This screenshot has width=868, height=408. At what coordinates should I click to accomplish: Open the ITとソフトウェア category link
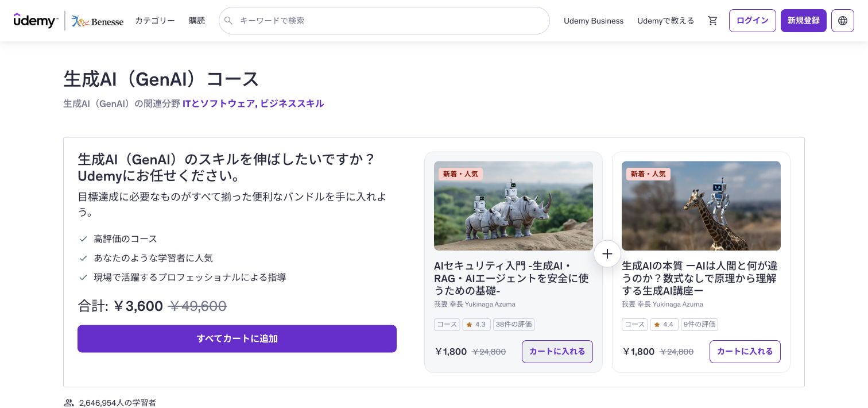point(219,103)
